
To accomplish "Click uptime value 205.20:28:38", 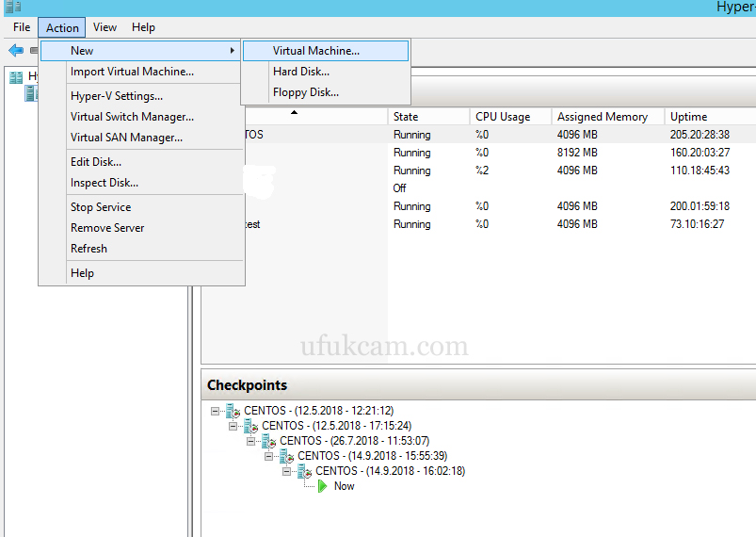I will [700, 135].
